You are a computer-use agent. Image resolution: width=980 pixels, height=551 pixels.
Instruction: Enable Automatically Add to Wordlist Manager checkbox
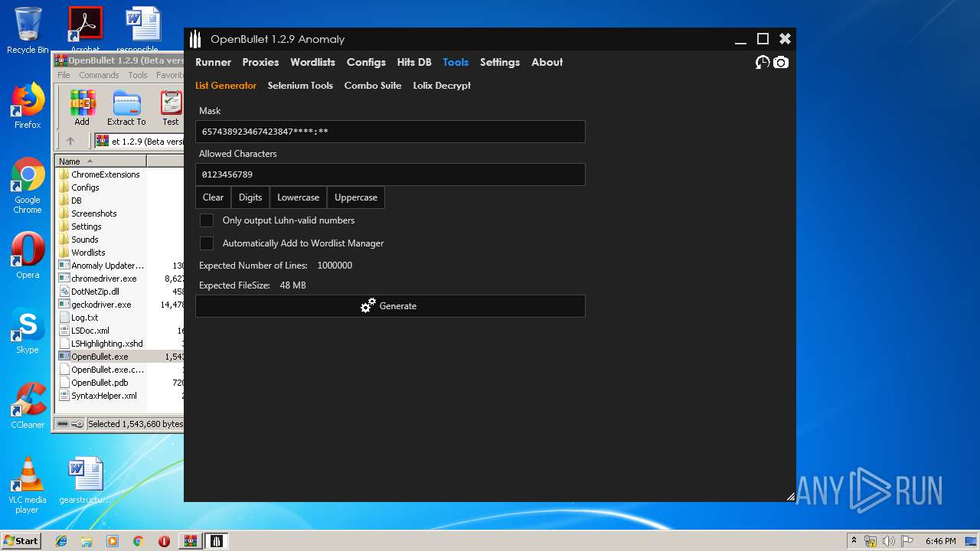(207, 243)
